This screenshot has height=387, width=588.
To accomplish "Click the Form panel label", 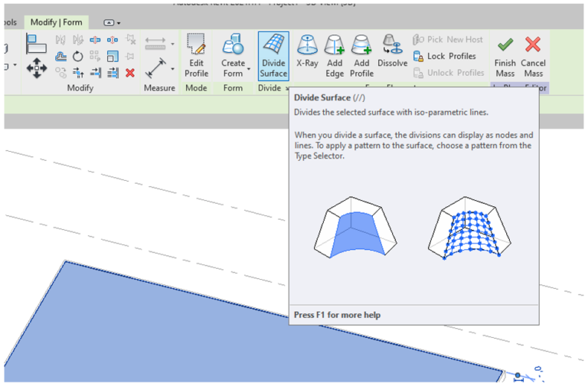I will [x=233, y=88].
